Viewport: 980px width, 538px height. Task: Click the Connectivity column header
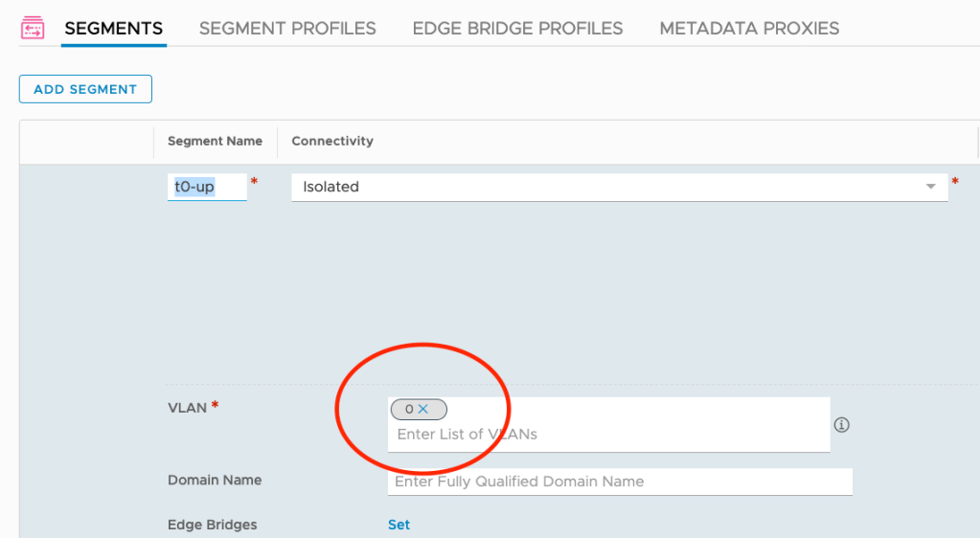tap(332, 141)
